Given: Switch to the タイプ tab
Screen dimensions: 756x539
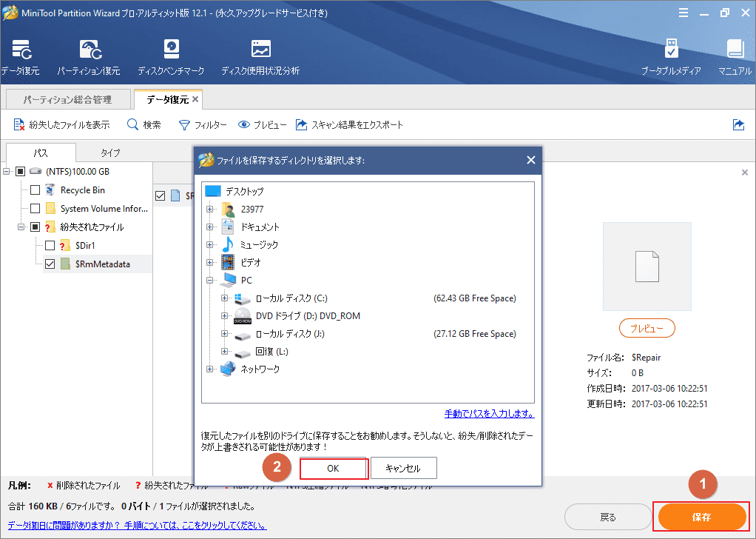Looking at the screenshot, I should [x=110, y=153].
